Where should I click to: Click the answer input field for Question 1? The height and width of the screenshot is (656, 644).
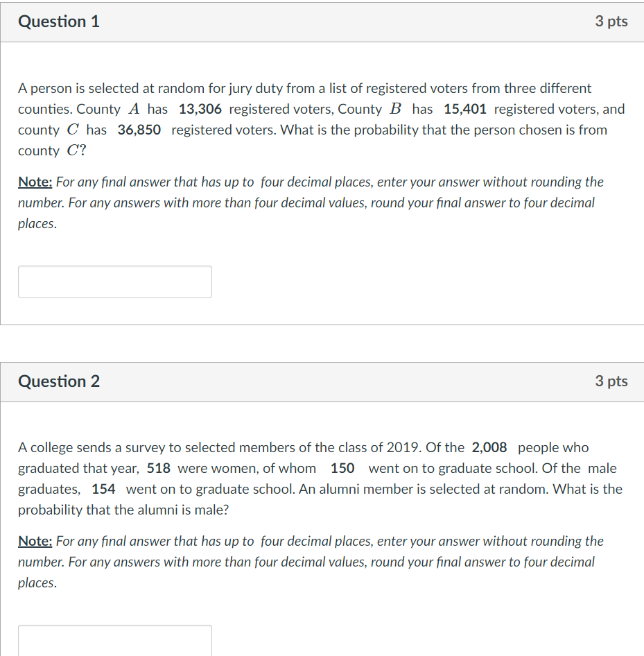(x=114, y=282)
